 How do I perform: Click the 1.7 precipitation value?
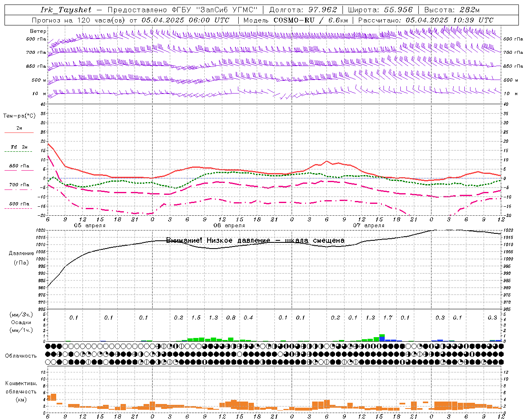click(388, 317)
